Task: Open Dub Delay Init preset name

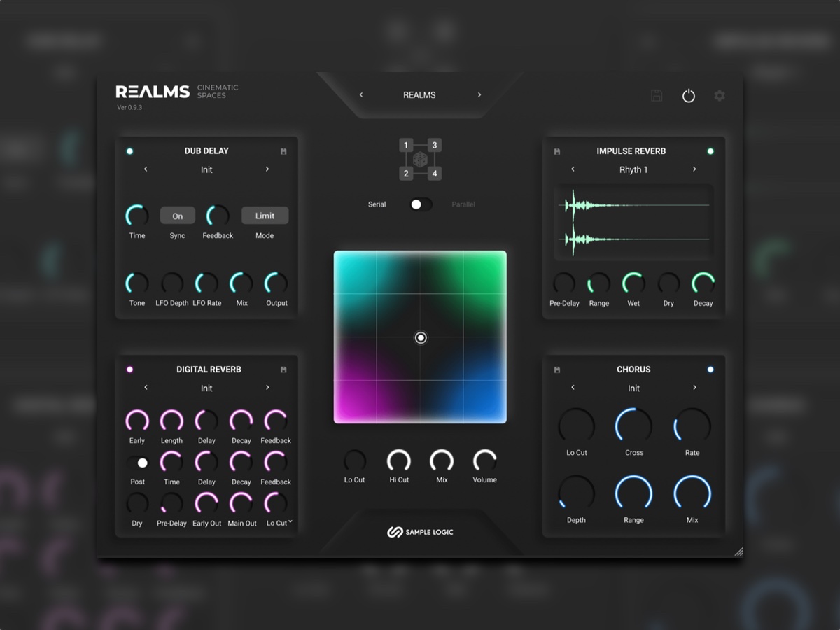Action: 206,170
